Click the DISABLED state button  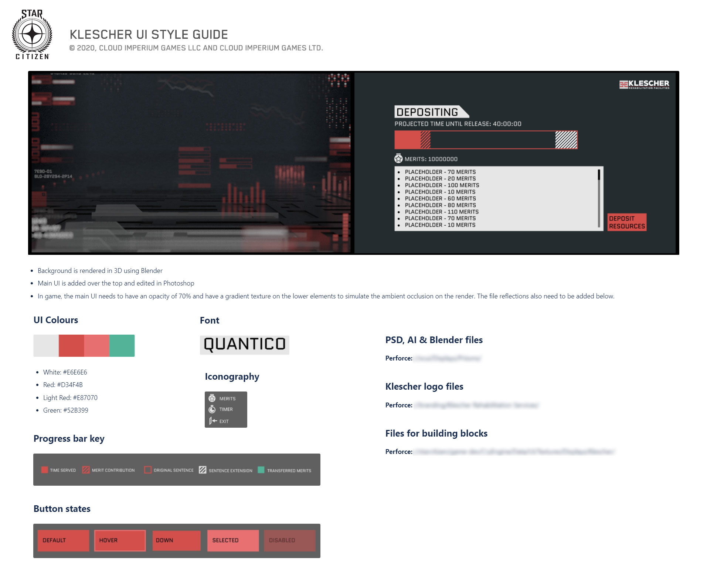click(289, 540)
